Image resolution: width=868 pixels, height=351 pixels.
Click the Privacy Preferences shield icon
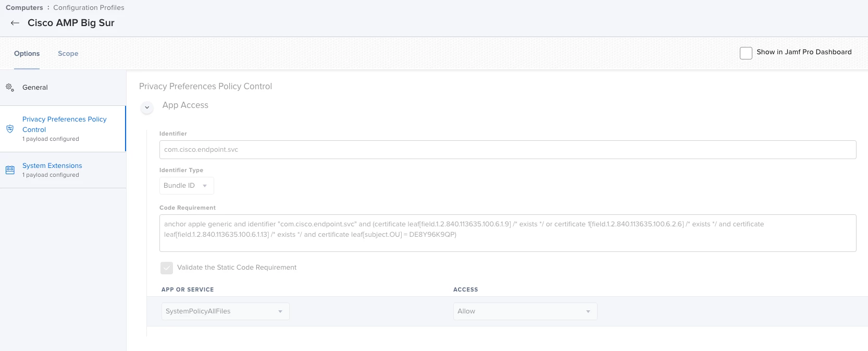pyautogui.click(x=10, y=129)
